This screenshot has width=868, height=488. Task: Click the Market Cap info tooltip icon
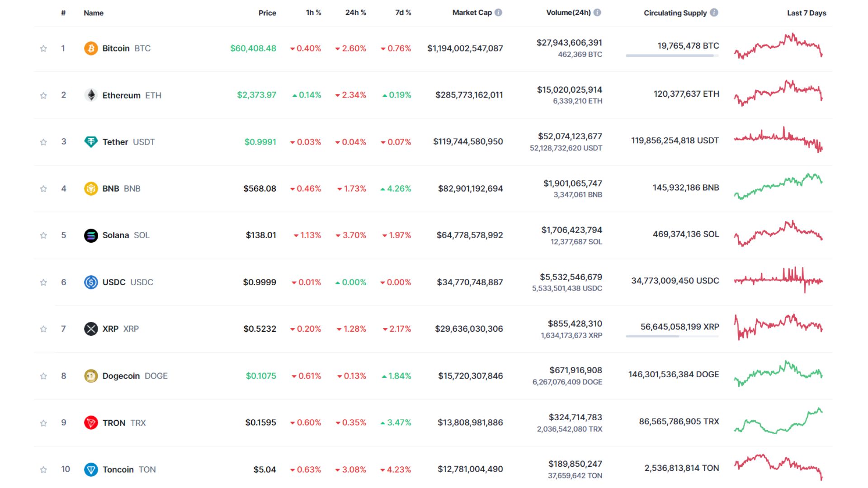pyautogui.click(x=498, y=13)
